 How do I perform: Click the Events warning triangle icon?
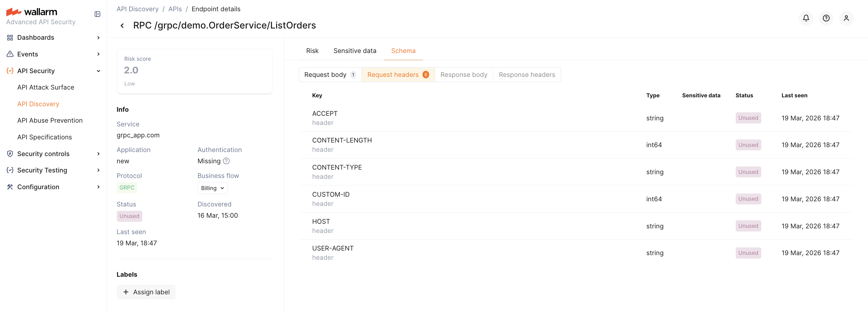coord(9,54)
